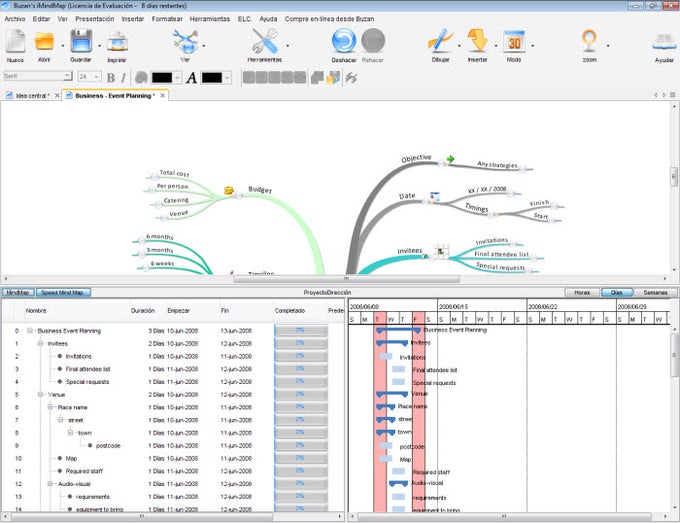Screen dimensions: 680x523
Task: Switch the Gantt scale to Semanas
Action: pyautogui.click(x=655, y=293)
